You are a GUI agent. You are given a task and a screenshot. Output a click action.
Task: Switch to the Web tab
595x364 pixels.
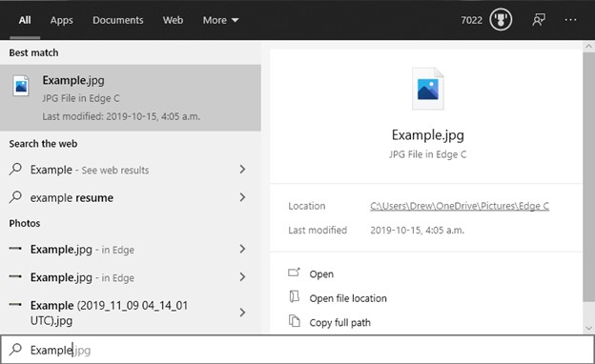pyautogui.click(x=173, y=20)
